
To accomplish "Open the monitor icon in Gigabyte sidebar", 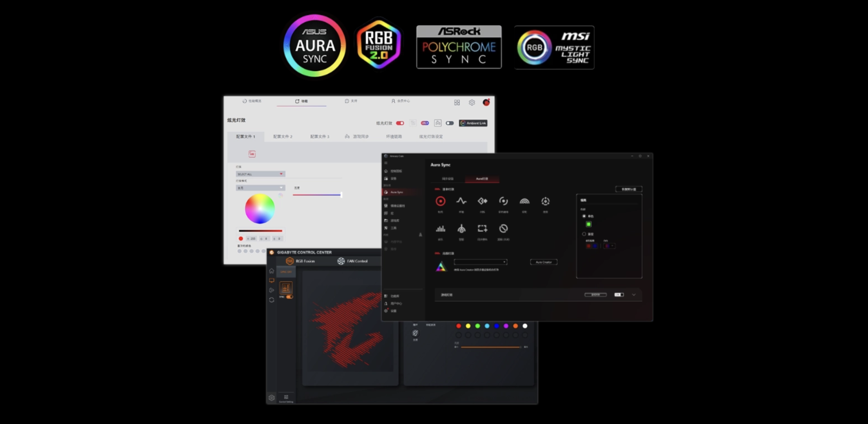I will pyautogui.click(x=272, y=281).
